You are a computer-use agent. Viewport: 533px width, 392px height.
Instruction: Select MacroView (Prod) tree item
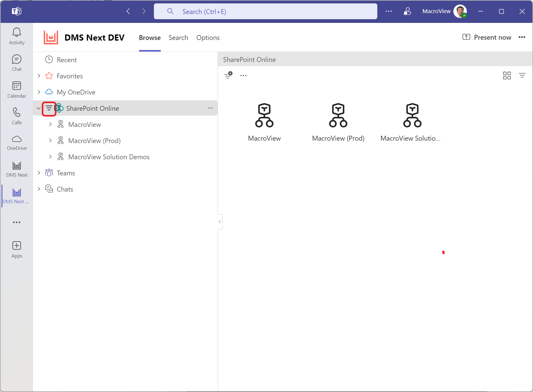tap(94, 141)
